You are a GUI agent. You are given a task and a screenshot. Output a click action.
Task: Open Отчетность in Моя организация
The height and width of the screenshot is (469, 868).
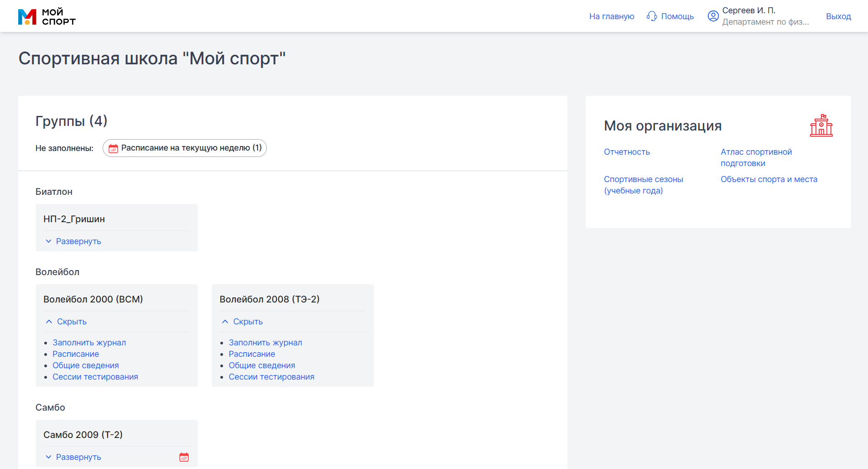(627, 152)
